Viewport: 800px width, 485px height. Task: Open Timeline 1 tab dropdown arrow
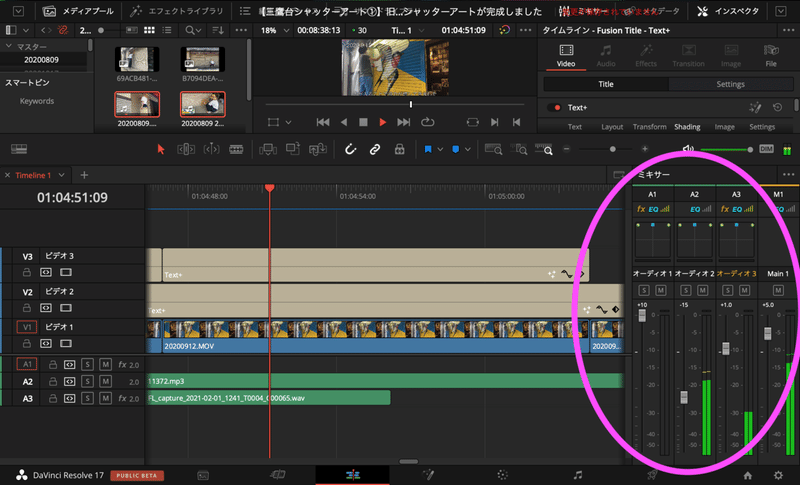(x=62, y=175)
